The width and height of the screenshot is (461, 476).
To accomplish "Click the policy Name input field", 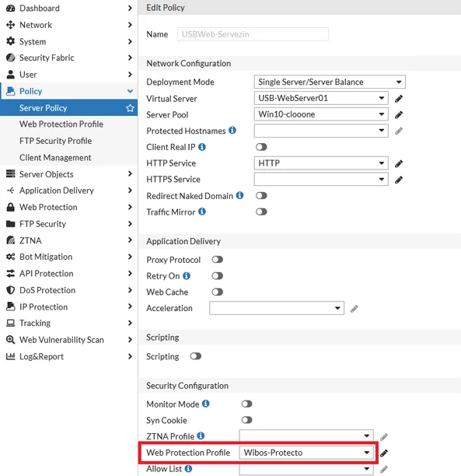I will (253, 34).
